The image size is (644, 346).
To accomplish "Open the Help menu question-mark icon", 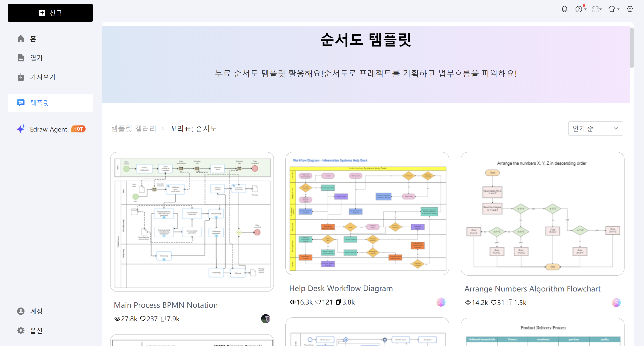I will [579, 9].
